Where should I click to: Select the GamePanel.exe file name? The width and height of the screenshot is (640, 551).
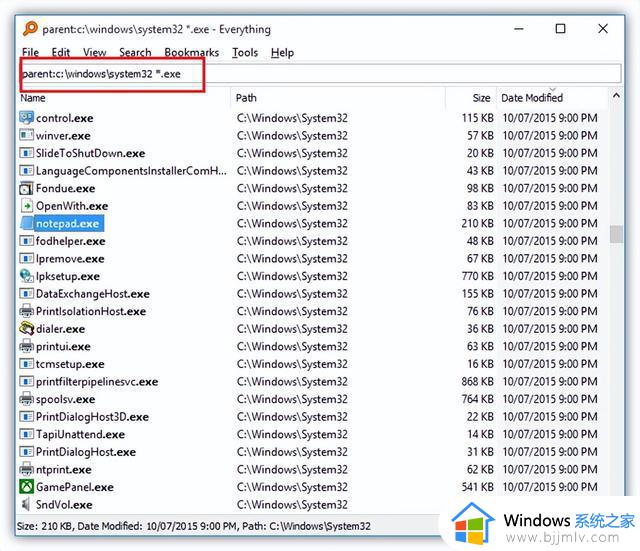tap(75, 487)
